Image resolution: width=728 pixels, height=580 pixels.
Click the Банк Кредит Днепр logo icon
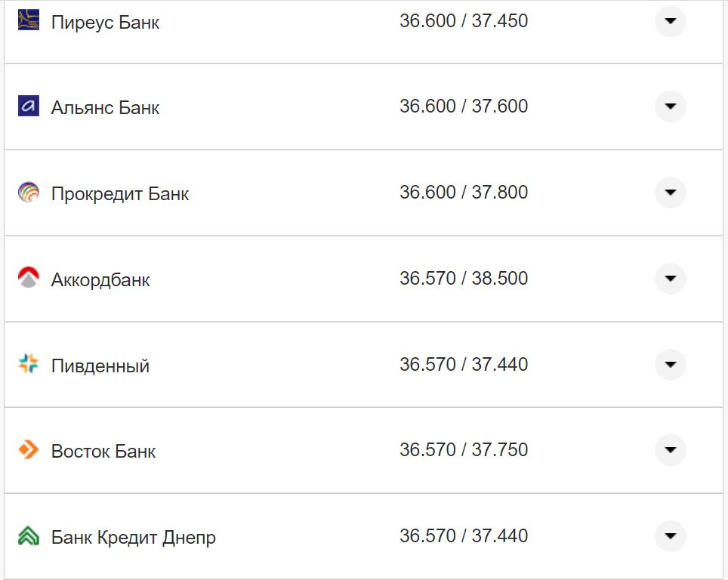[26, 536]
